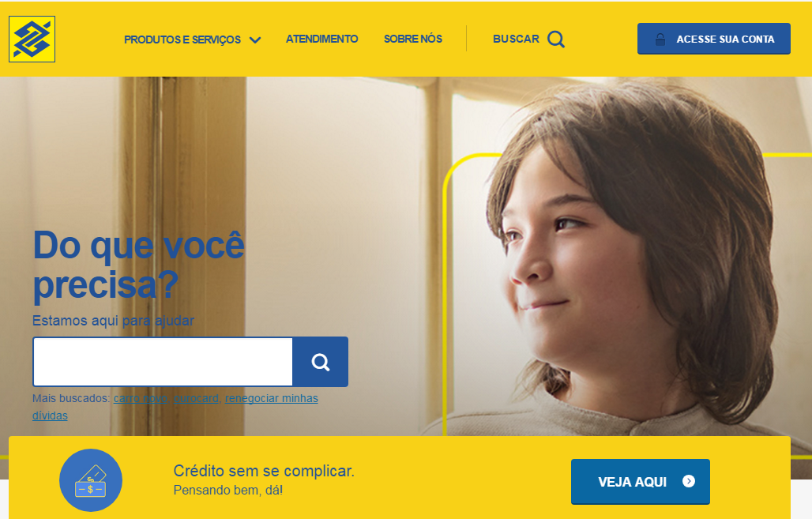Select the 'Crédito sem se complicar' banner text

pyautogui.click(x=264, y=471)
